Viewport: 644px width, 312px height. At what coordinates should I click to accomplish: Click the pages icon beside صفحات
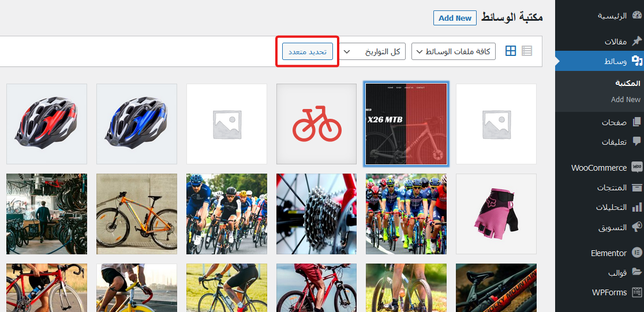tap(636, 122)
